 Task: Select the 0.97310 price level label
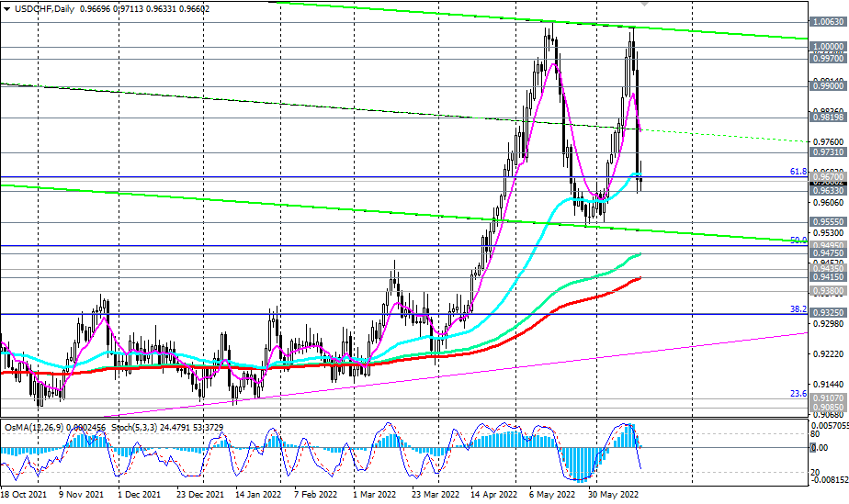pos(828,152)
